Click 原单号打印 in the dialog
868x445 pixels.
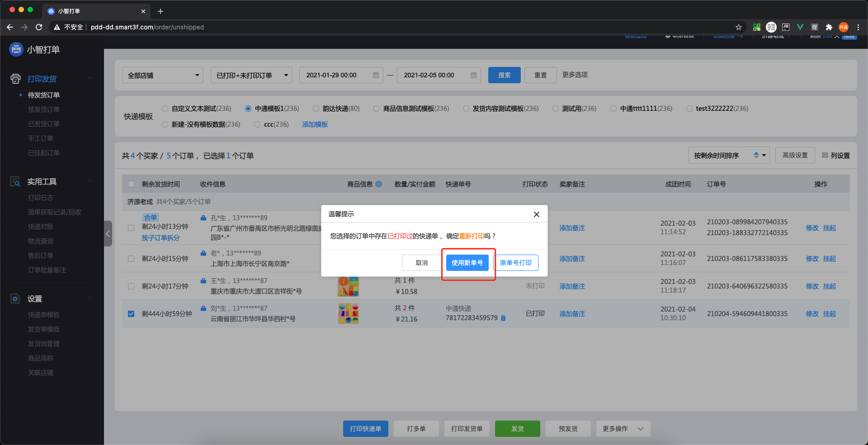515,263
